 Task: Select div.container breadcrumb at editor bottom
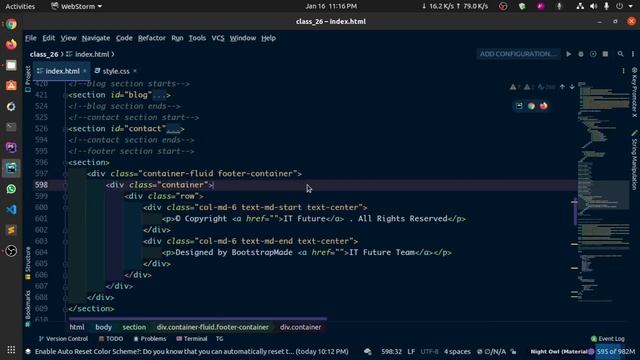(300, 327)
